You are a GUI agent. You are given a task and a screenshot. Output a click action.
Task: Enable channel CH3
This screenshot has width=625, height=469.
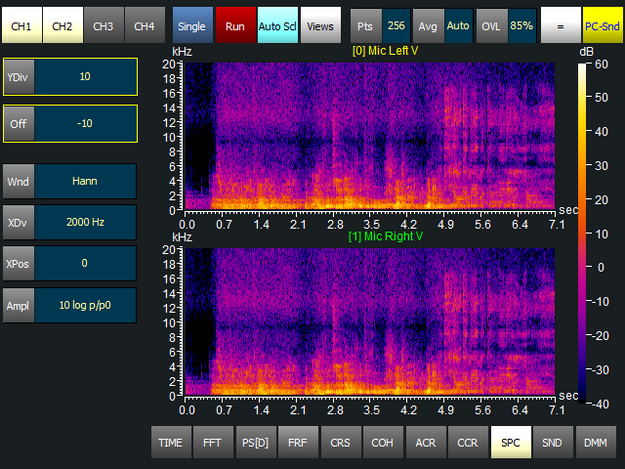(x=103, y=24)
